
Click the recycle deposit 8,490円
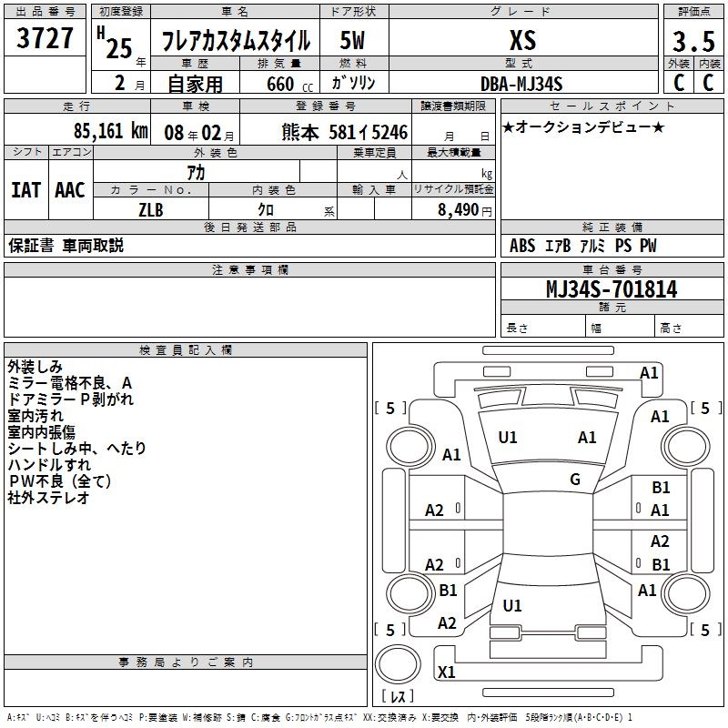(x=465, y=210)
